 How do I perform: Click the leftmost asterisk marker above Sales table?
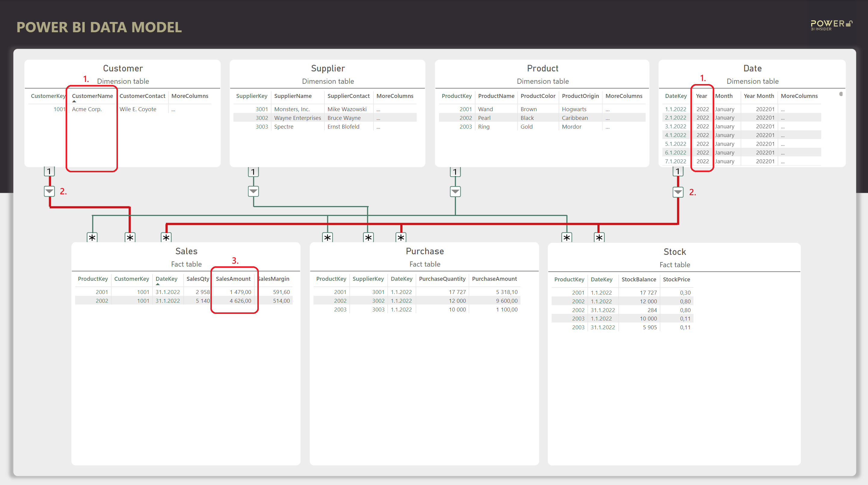(92, 237)
